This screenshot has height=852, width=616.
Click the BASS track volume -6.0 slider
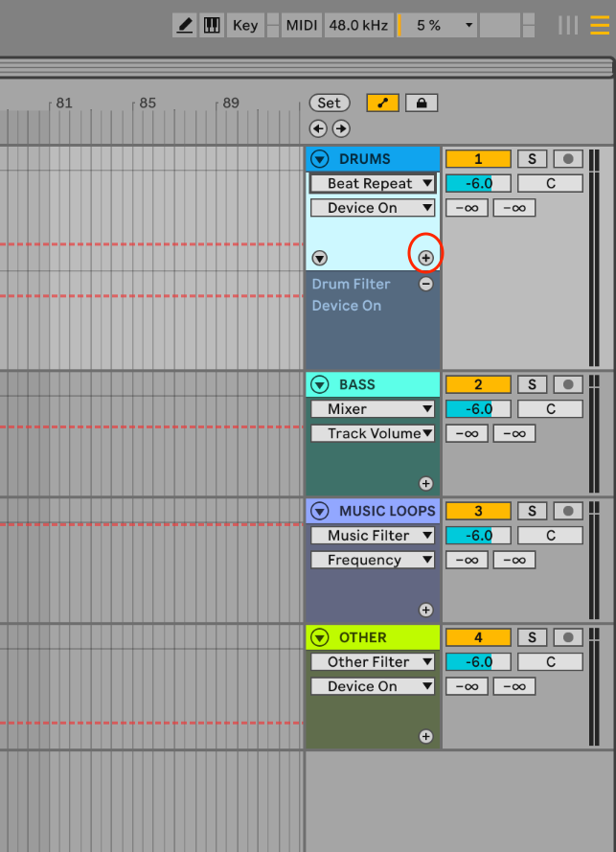(478, 409)
